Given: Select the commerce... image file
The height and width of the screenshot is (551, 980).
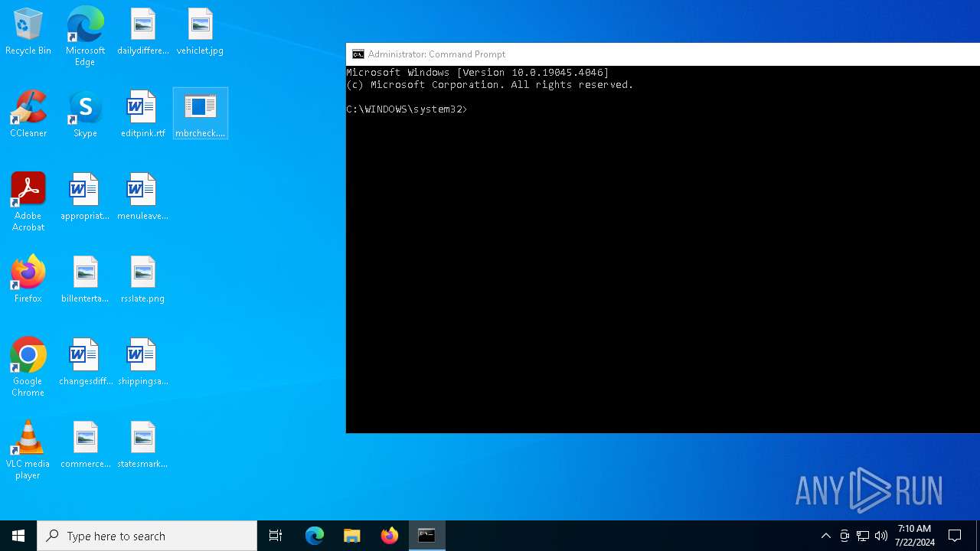Looking at the screenshot, I should click(x=85, y=445).
